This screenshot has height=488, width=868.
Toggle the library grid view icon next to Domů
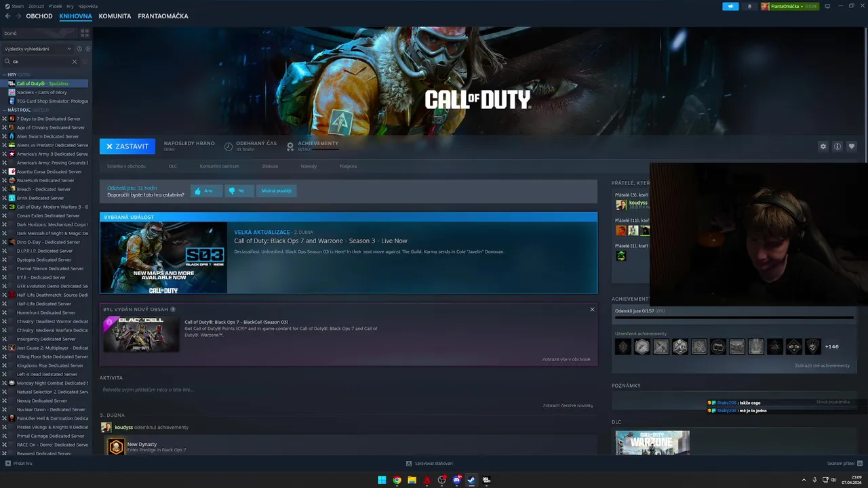[85, 33]
